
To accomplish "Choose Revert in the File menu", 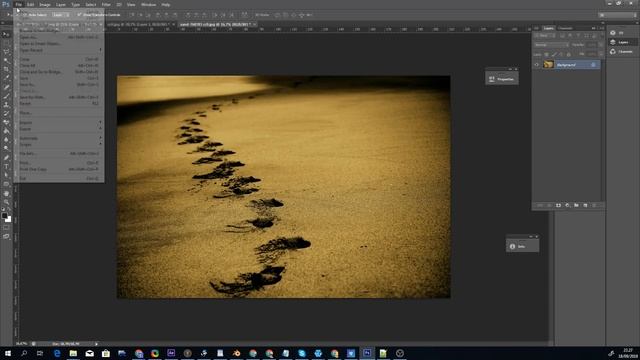I will (x=59, y=103).
